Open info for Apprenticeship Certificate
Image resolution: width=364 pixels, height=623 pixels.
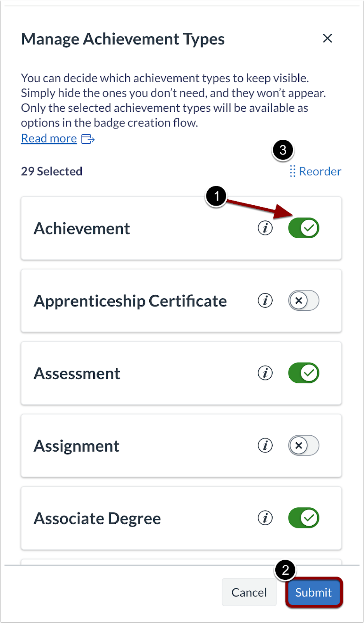[265, 301]
